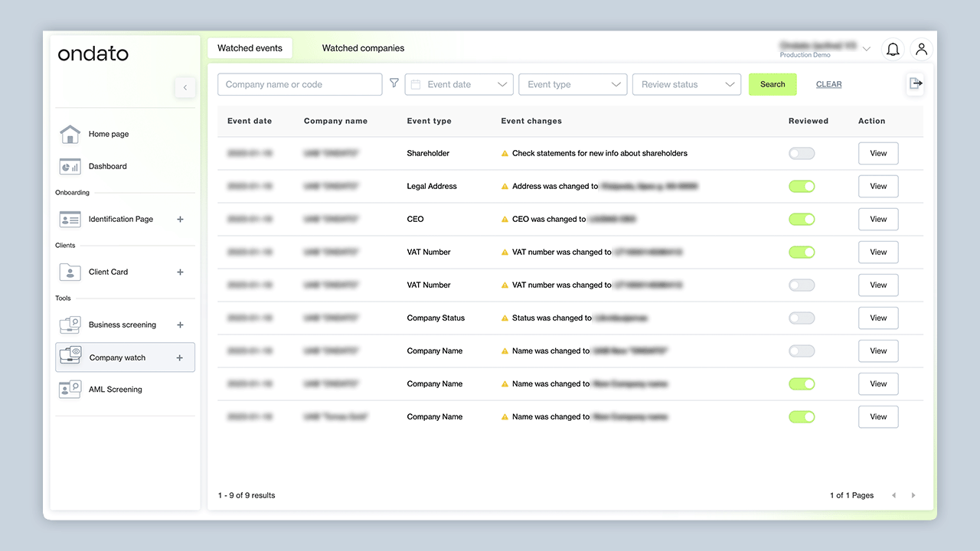The height and width of the screenshot is (551, 980).
Task: Focus the Company name or code field
Action: [x=300, y=84]
